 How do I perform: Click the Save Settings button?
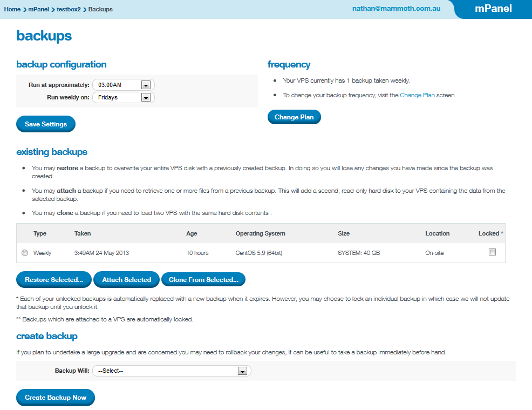pos(46,124)
